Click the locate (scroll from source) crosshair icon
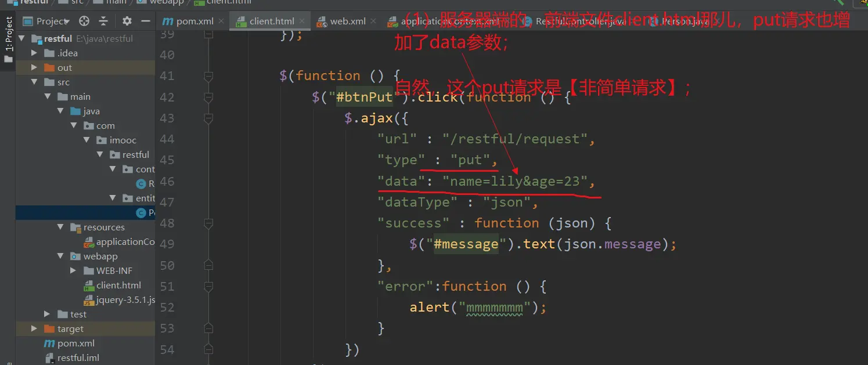Image resolution: width=868 pixels, height=365 pixels. pos(84,21)
